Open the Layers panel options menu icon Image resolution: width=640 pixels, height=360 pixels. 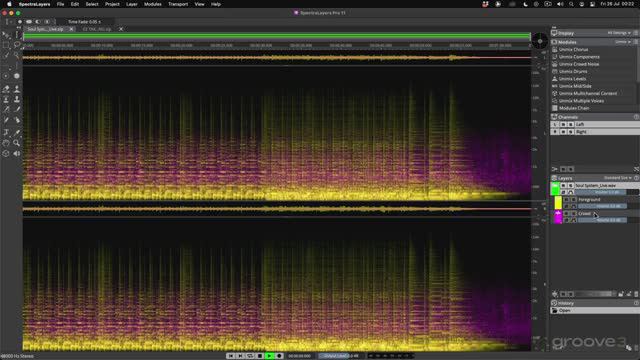click(x=636, y=178)
